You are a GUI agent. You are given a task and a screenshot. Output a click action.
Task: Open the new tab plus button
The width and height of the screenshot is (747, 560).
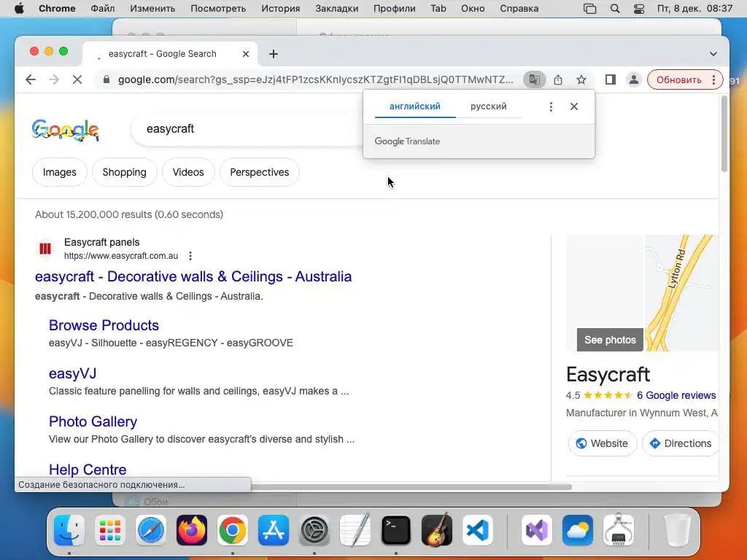(274, 54)
